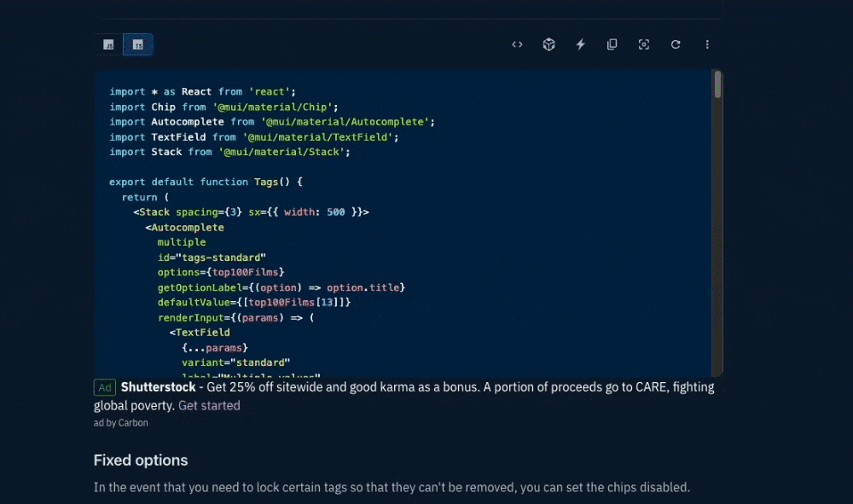Viewport: 853px width, 504px height.
Task: Click the 'id="tags-standard"' code line
Action: pos(212,258)
